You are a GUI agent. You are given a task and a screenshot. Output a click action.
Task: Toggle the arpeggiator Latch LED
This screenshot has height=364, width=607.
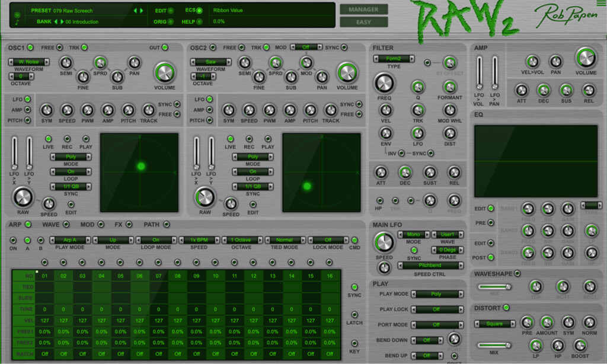(354, 314)
